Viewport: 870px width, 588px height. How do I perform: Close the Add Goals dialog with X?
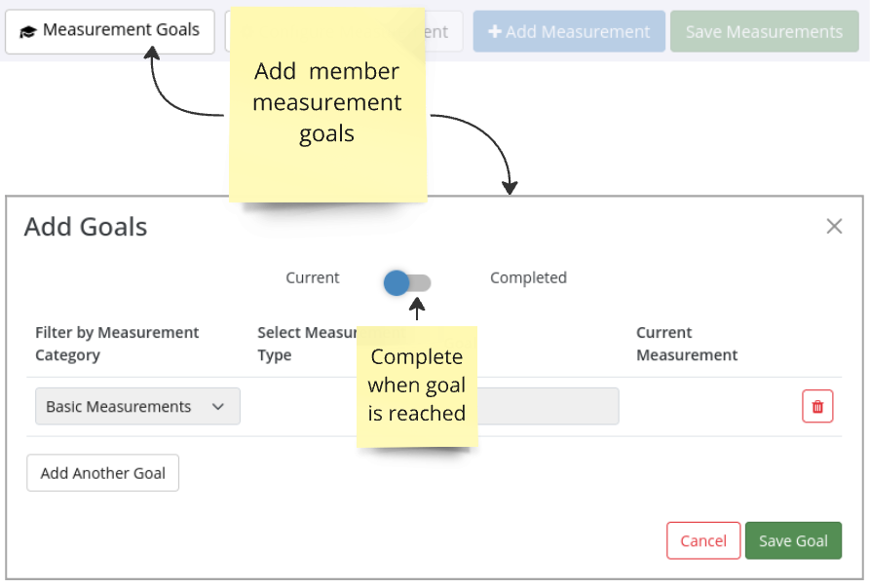tap(834, 226)
